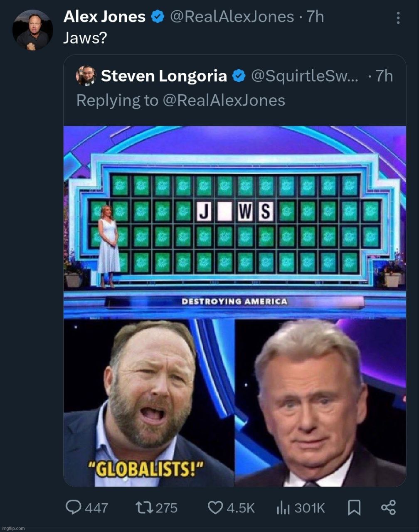Open the main post's 7h timestamp
The image size is (419, 532).
(315, 17)
